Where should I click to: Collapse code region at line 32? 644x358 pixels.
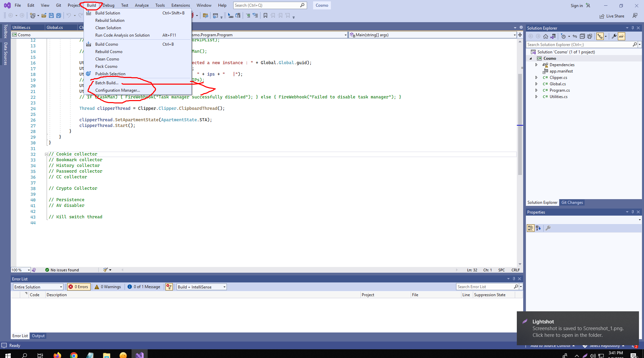(46, 154)
